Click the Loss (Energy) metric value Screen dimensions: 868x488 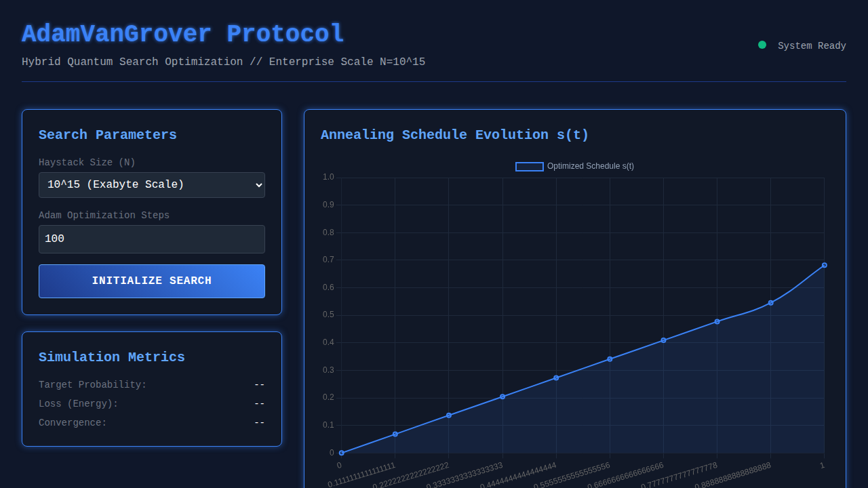pyautogui.click(x=259, y=404)
